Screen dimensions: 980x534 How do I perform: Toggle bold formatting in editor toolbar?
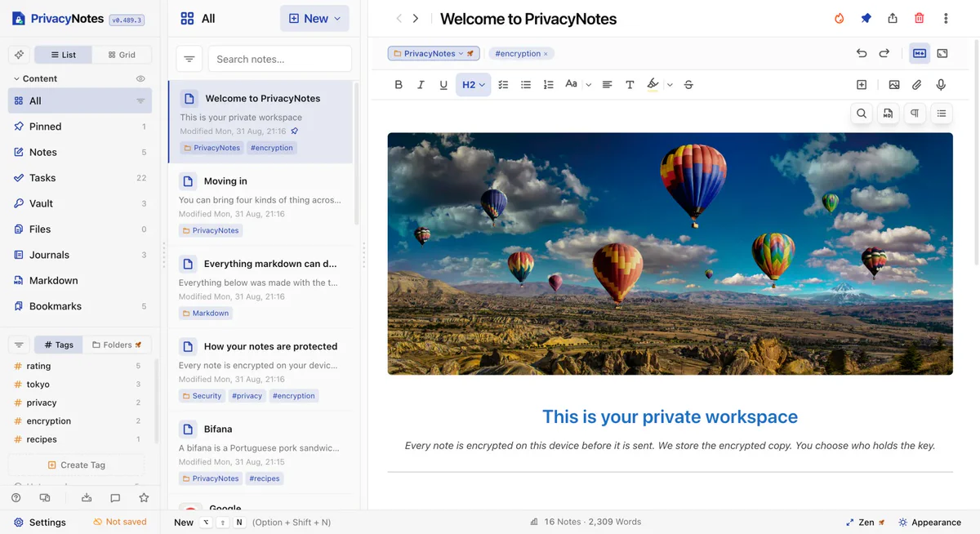pyautogui.click(x=399, y=85)
